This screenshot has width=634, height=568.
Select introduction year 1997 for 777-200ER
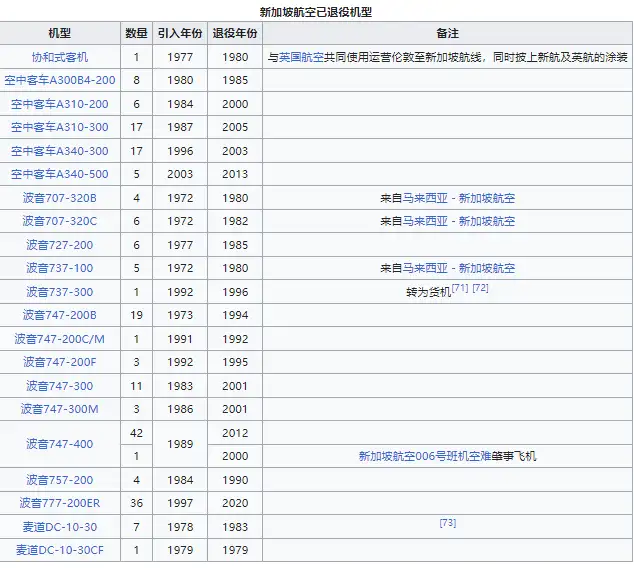pyautogui.click(x=180, y=503)
